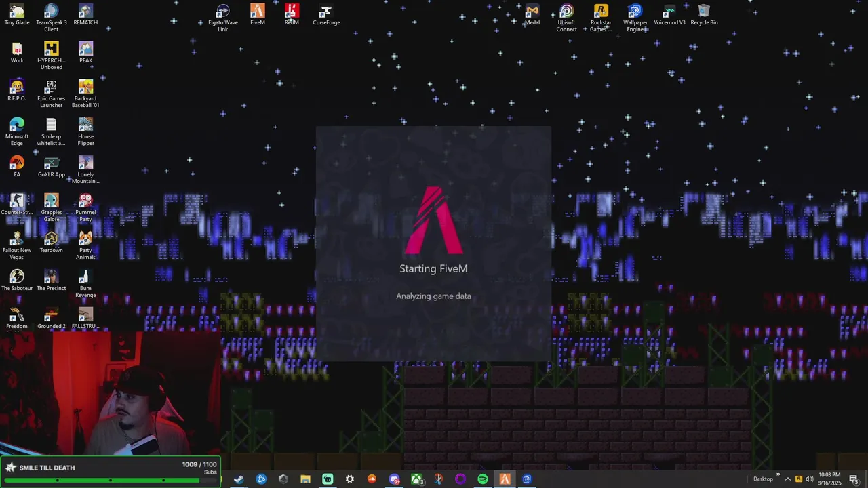This screenshot has width=868, height=488.
Task: Select The Saboteur desktop shortcut
Action: coord(17,281)
